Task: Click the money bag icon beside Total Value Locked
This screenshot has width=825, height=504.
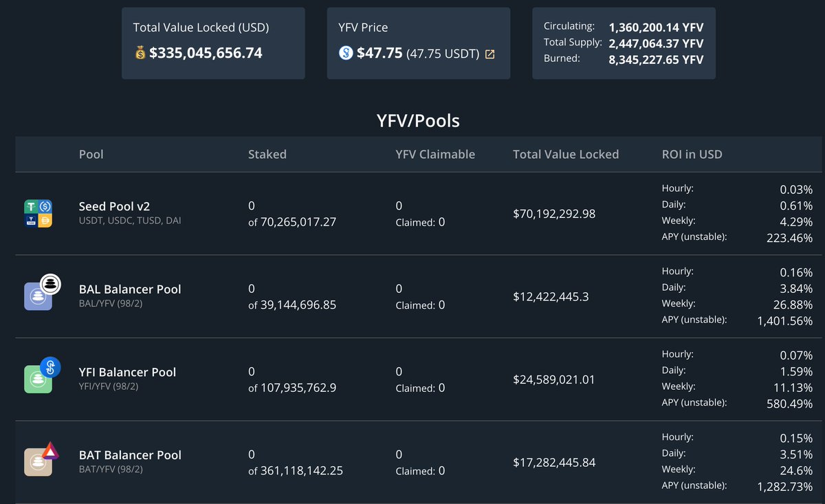Action: 140,53
